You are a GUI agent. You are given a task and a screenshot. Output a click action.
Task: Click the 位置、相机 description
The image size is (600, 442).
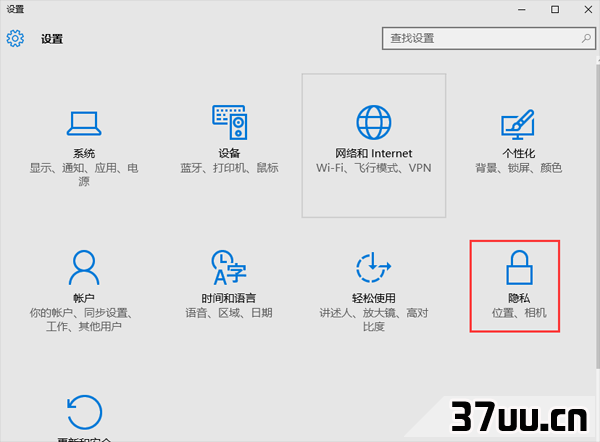(519, 313)
